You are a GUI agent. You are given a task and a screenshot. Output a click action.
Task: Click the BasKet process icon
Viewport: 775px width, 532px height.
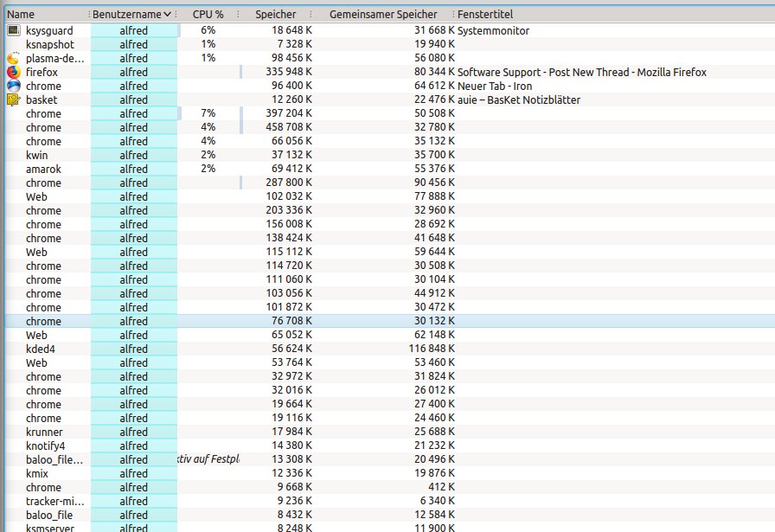[x=13, y=99]
